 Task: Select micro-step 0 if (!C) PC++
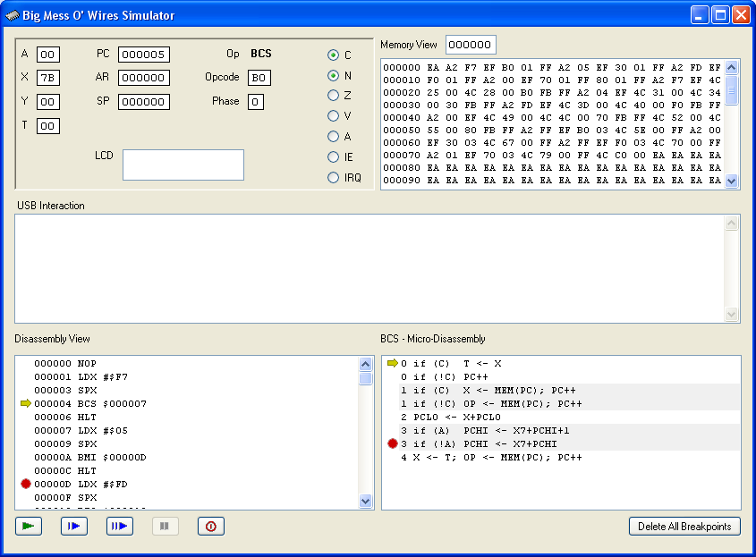444,376
